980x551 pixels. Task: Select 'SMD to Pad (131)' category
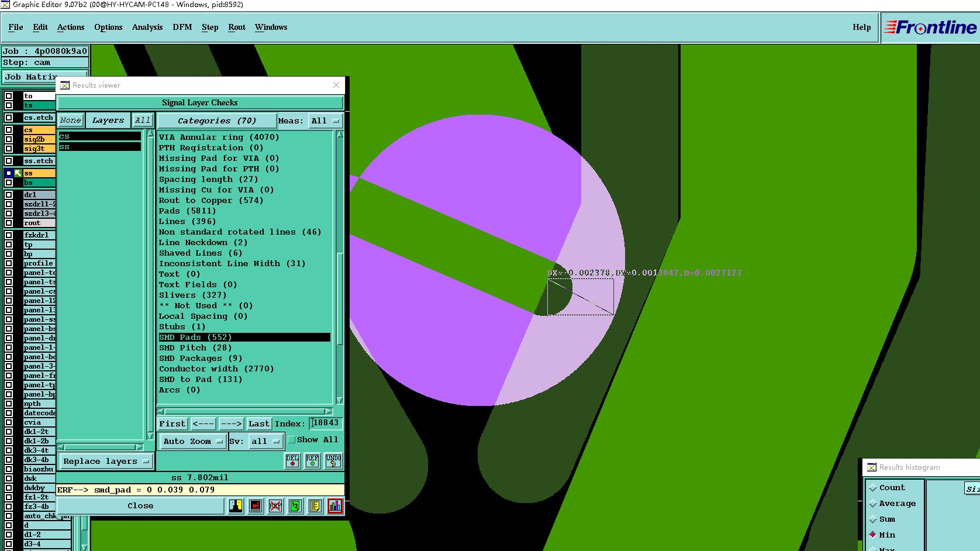201,380
